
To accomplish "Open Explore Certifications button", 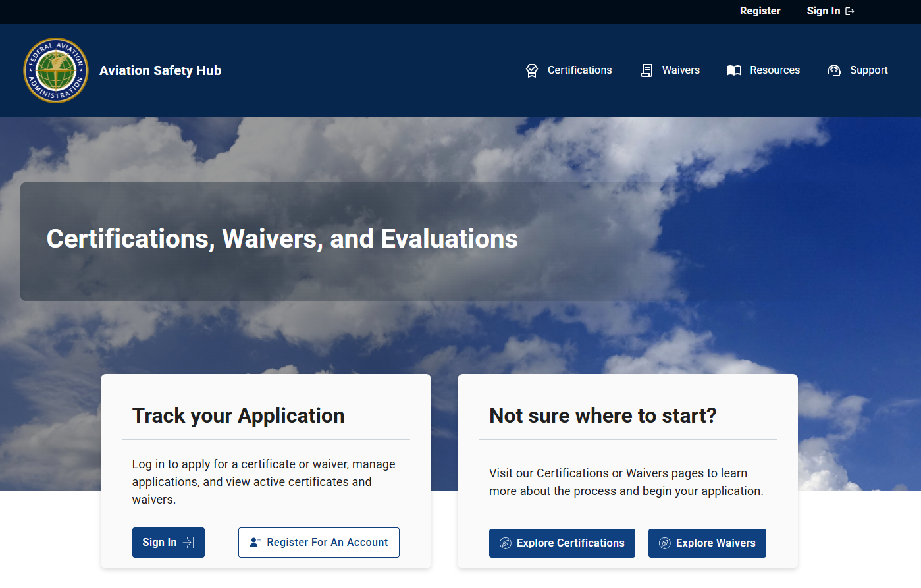I will [x=562, y=543].
